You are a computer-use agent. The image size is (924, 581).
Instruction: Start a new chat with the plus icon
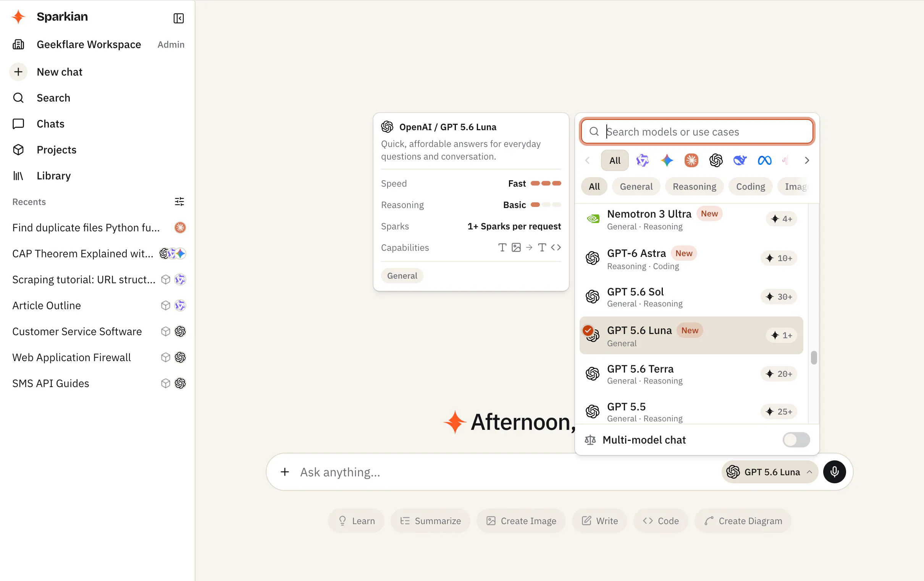pos(18,72)
